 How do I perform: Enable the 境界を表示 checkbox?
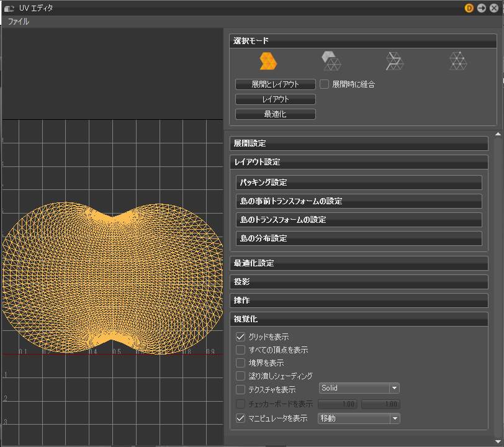[240, 363]
